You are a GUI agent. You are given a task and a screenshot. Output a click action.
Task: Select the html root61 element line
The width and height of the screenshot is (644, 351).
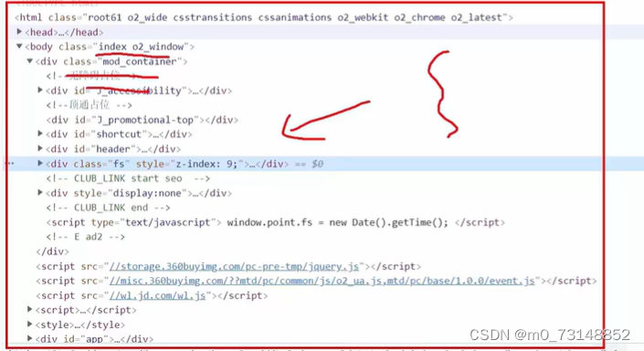click(x=264, y=17)
